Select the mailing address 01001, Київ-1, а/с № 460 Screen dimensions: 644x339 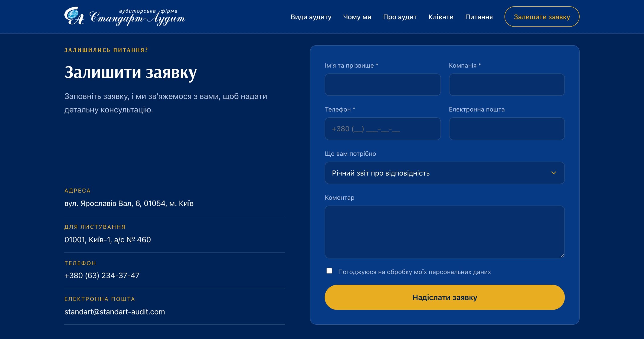point(108,240)
